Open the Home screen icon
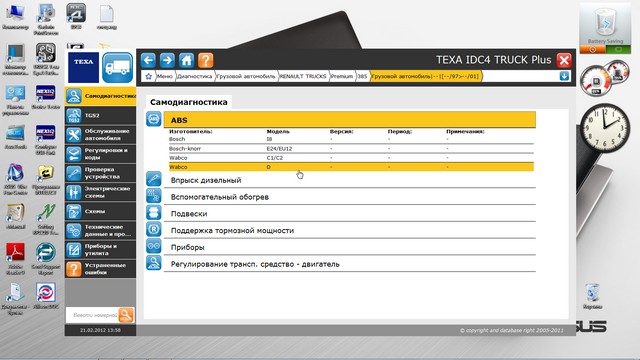The height and width of the screenshot is (360, 640). (x=186, y=60)
